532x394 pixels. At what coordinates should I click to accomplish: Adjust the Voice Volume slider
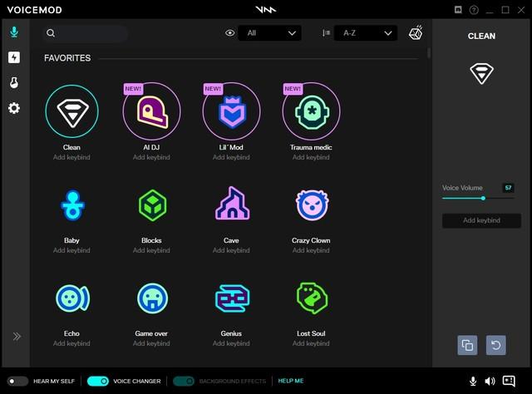click(483, 199)
